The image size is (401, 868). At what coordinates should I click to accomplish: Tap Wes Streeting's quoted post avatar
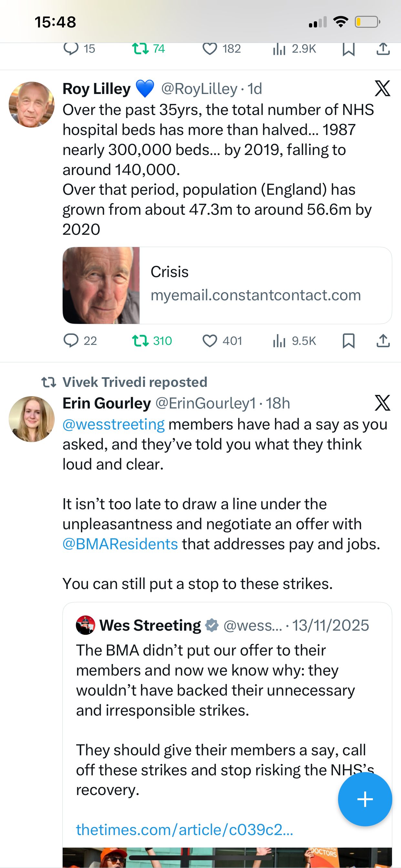coord(86,625)
